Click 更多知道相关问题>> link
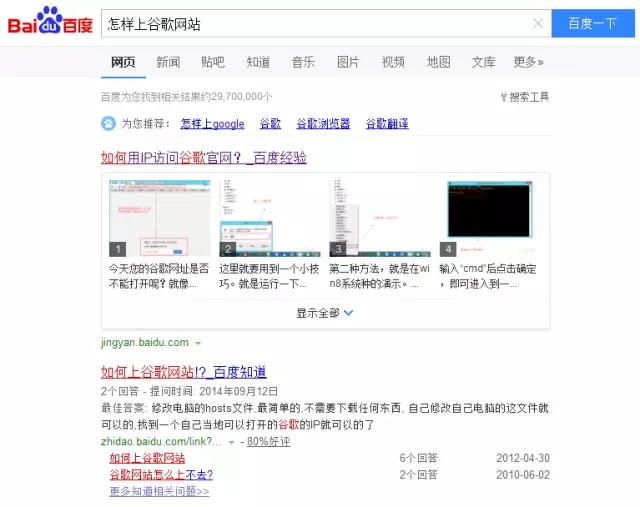The height and width of the screenshot is (507, 640). tap(160, 491)
